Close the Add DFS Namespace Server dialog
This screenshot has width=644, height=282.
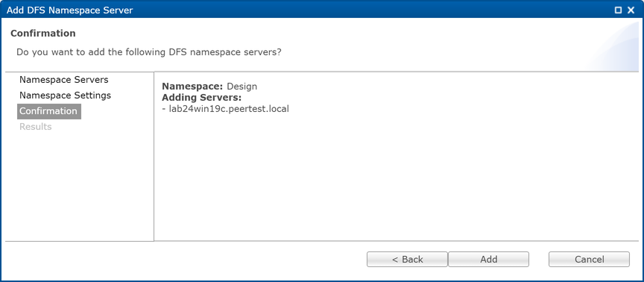pos(631,10)
